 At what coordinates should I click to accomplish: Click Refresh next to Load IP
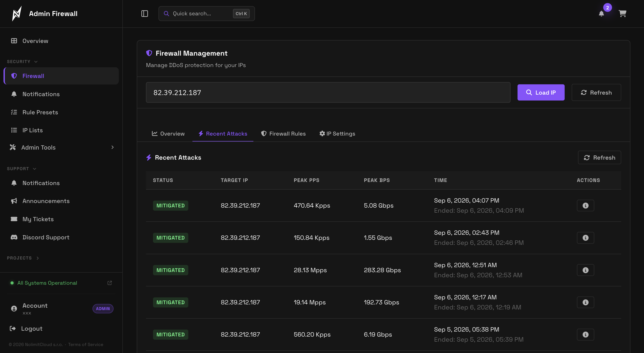tap(596, 92)
